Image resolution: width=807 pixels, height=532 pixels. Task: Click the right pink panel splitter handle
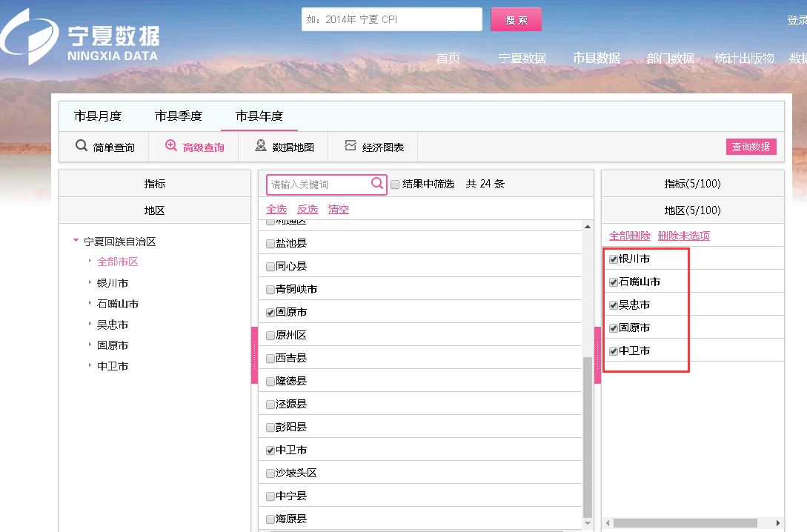[597, 355]
